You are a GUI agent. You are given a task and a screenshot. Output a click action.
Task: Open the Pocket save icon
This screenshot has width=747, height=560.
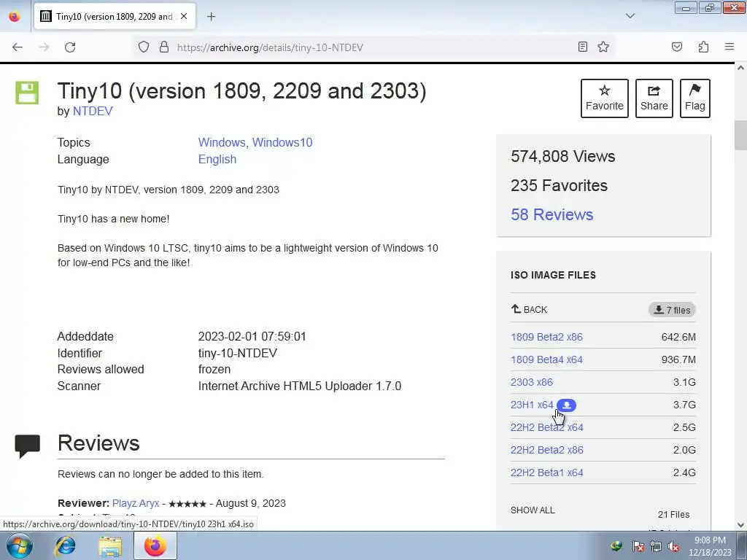[x=677, y=47]
